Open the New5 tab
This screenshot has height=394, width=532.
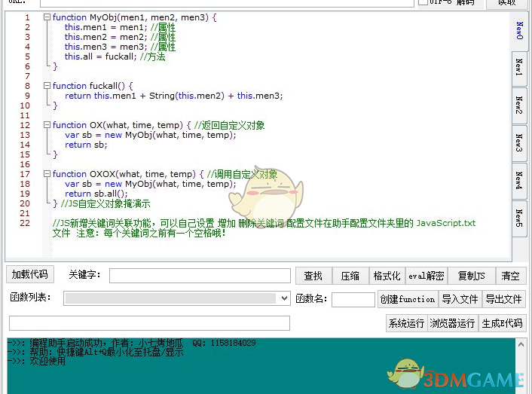[519, 218]
